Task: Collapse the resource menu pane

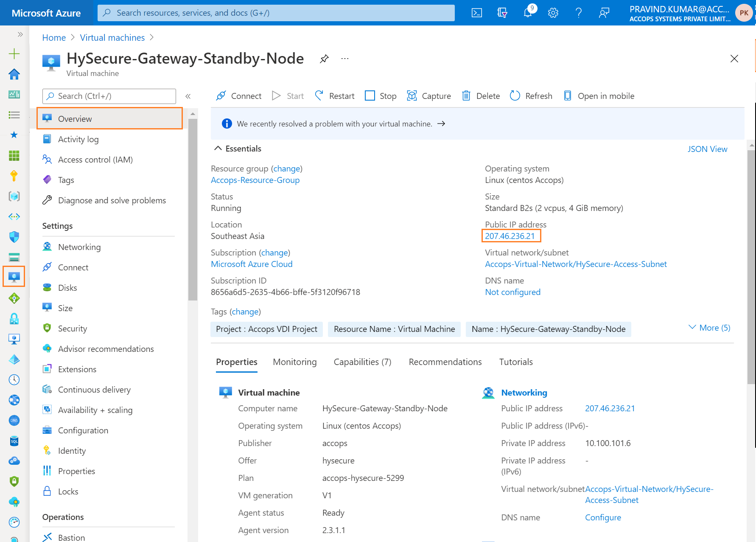Action: (188, 96)
